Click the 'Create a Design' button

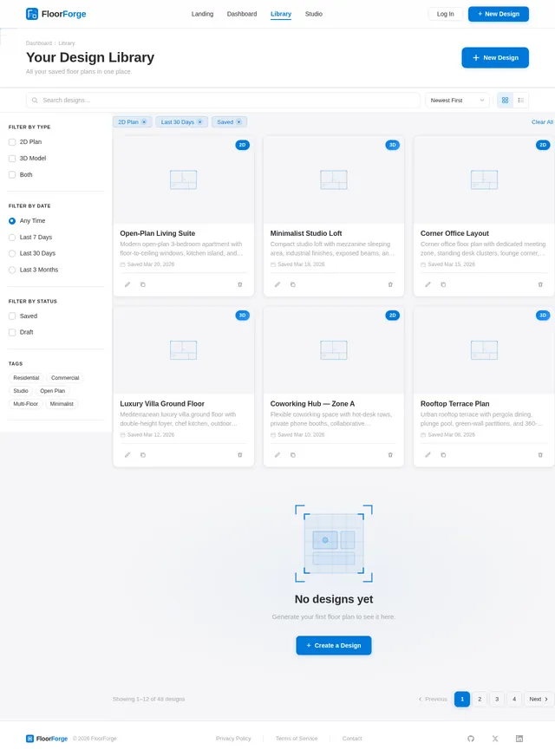(x=333, y=645)
